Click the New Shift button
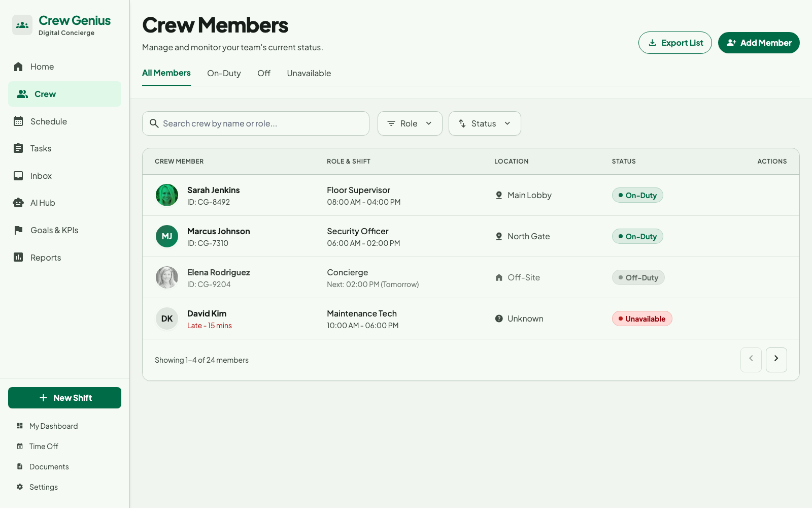The width and height of the screenshot is (812, 508). click(64, 398)
